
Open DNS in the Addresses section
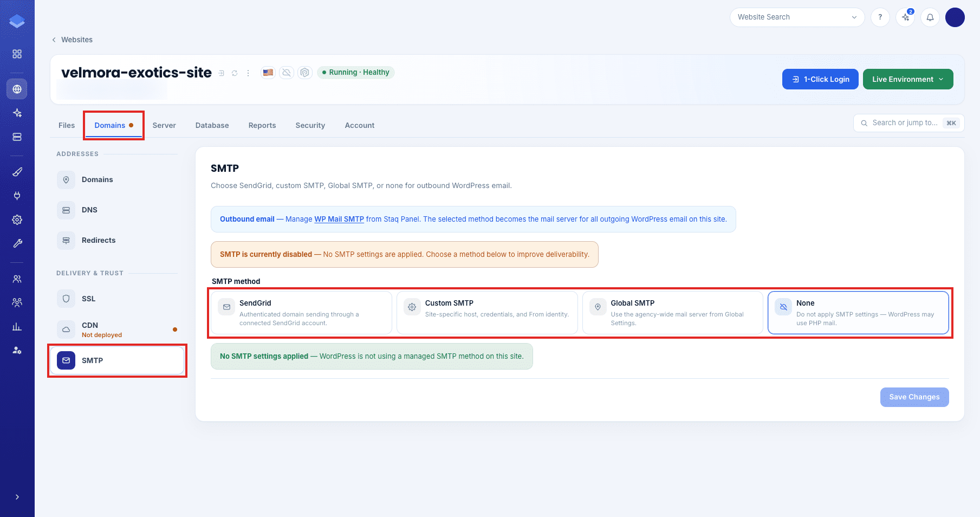(x=117, y=210)
